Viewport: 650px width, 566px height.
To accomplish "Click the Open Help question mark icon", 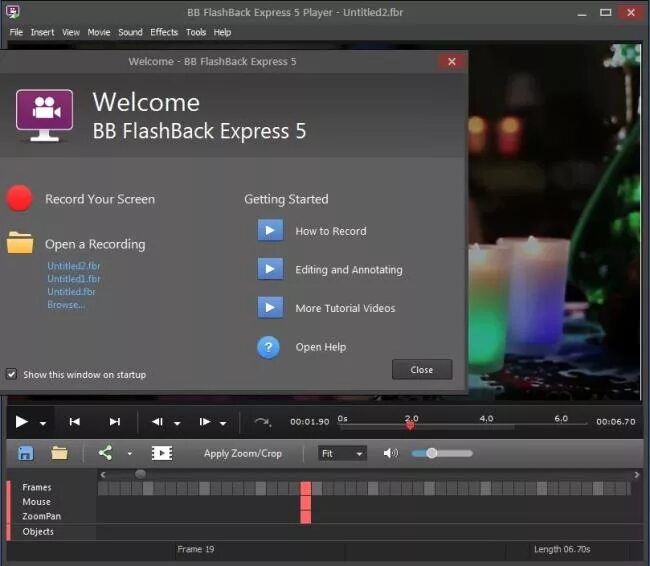I will 268,347.
